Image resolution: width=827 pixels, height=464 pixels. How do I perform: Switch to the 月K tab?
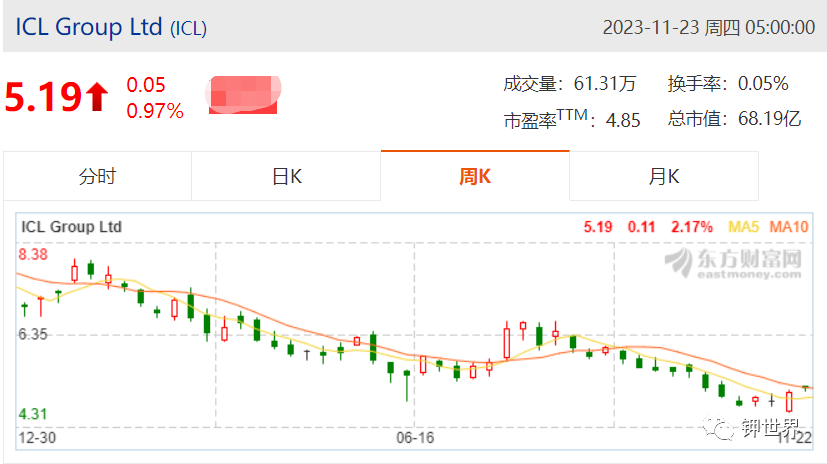(x=664, y=176)
